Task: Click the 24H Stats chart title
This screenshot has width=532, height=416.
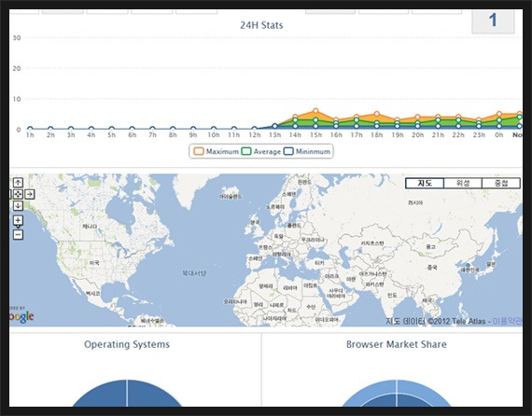Action: pos(261,25)
